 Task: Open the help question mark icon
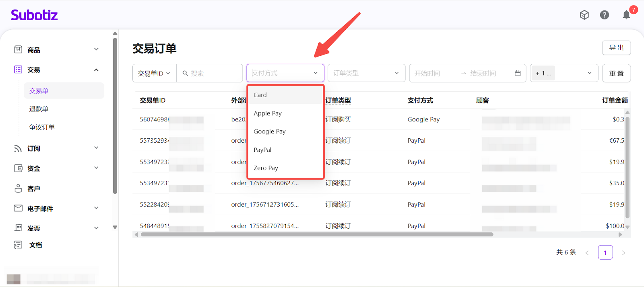click(x=604, y=15)
